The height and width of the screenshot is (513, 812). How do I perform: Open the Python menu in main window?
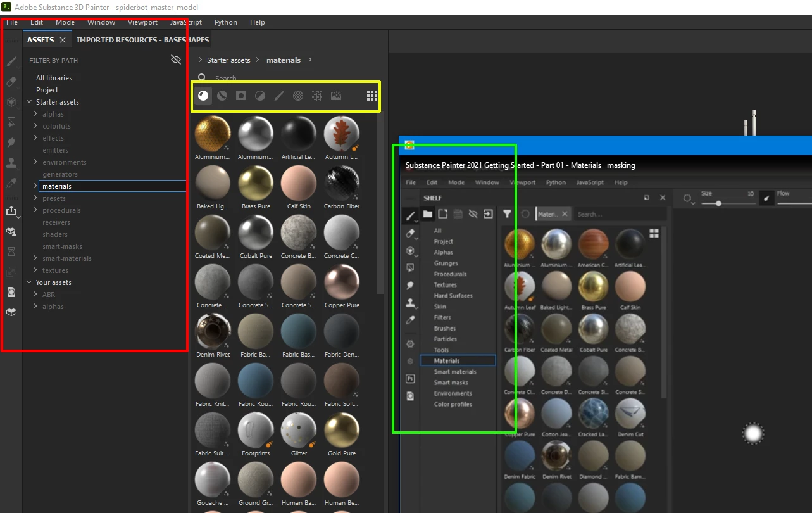coord(226,22)
